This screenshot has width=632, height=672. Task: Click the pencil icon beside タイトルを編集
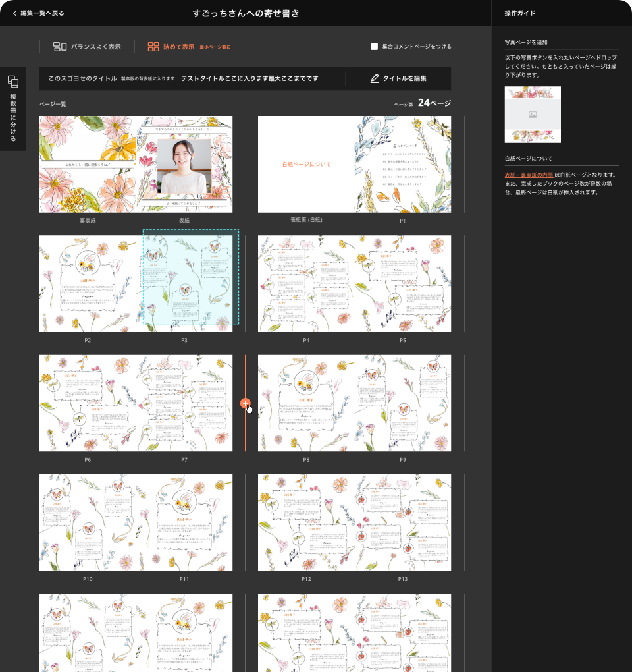tap(375, 78)
